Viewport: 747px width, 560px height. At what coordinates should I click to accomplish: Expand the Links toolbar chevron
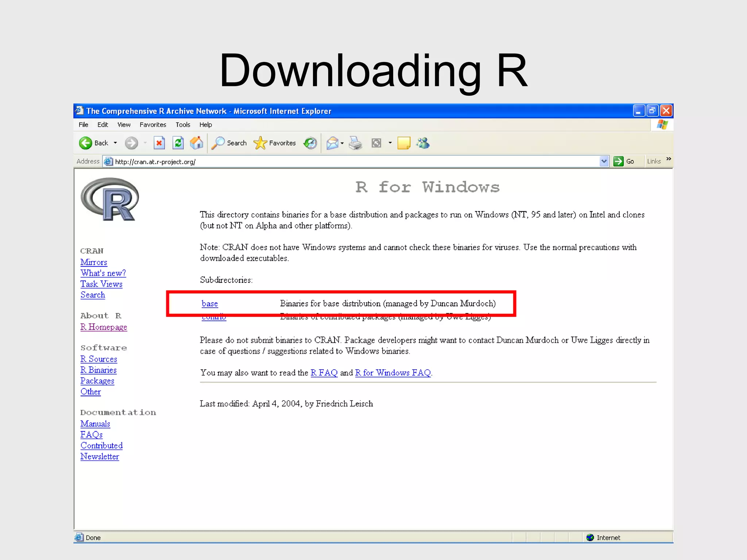pyautogui.click(x=669, y=159)
